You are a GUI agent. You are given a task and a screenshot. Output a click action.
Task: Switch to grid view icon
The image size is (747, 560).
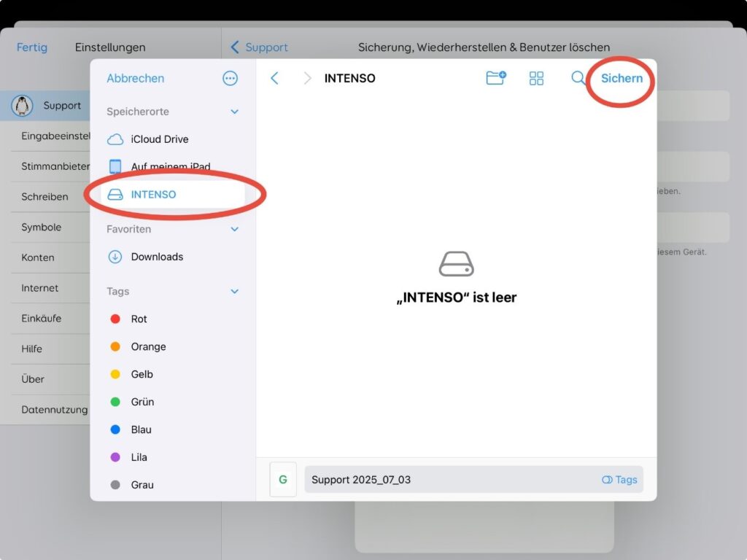(537, 78)
